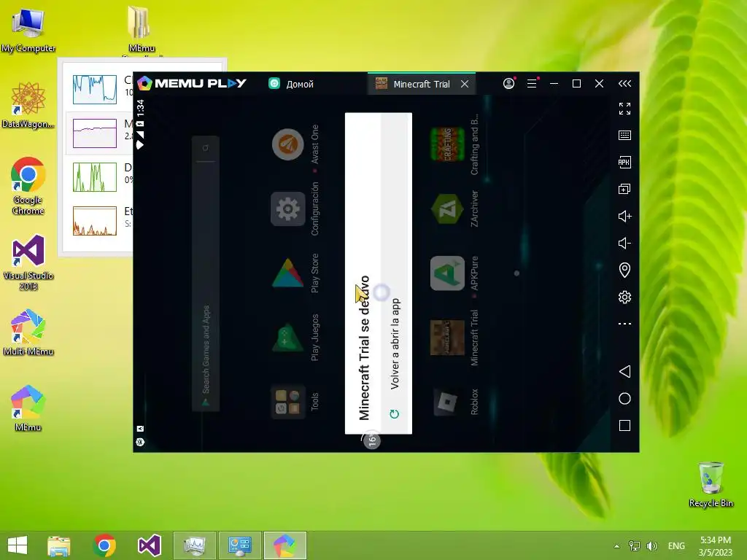Screen dimensions: 747x560
Task: Click Volver a abrir la app
Action: click(395, 344)
